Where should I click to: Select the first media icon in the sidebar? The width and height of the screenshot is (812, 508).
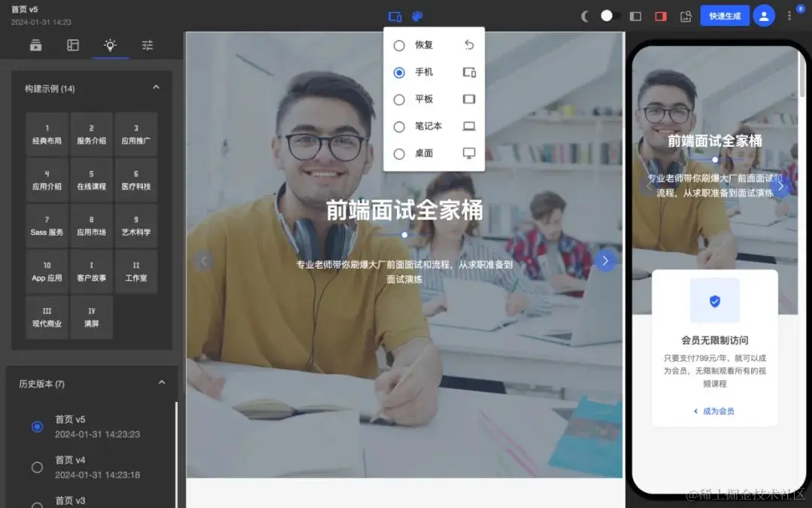36,45
